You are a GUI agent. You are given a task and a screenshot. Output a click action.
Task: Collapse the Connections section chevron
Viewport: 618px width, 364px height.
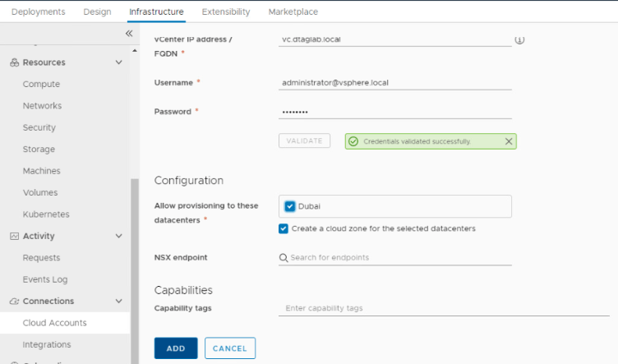(x=118, y=302)
